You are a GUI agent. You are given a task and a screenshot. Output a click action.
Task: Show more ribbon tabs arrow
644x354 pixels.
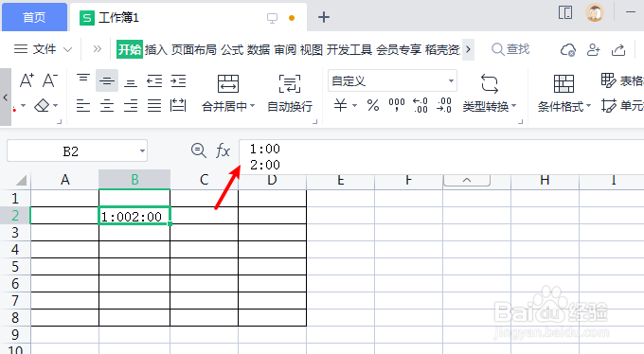[x=468, y=49]
